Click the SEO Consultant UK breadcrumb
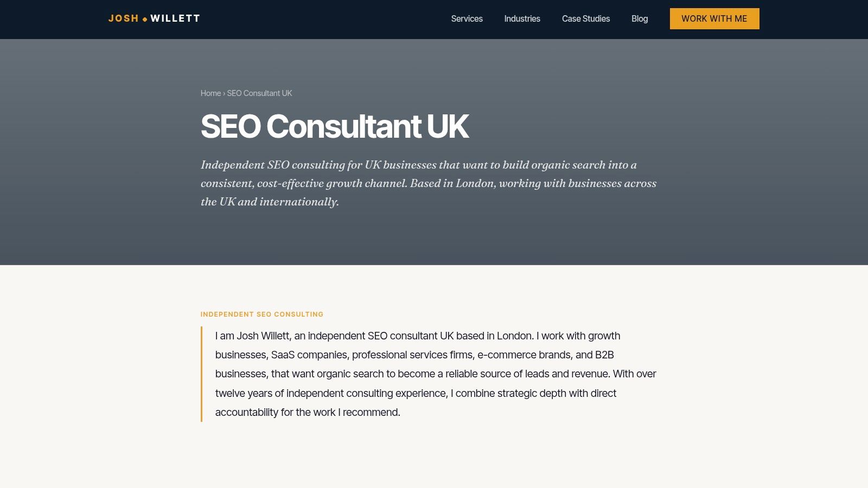 coord(259,93)
